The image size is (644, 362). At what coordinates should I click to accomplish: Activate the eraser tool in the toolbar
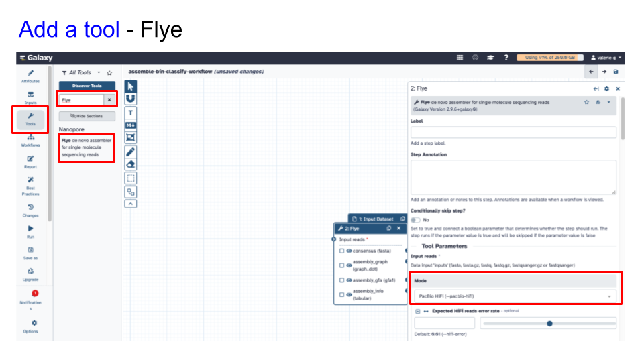pyautogui.click(x=131, y=164)
